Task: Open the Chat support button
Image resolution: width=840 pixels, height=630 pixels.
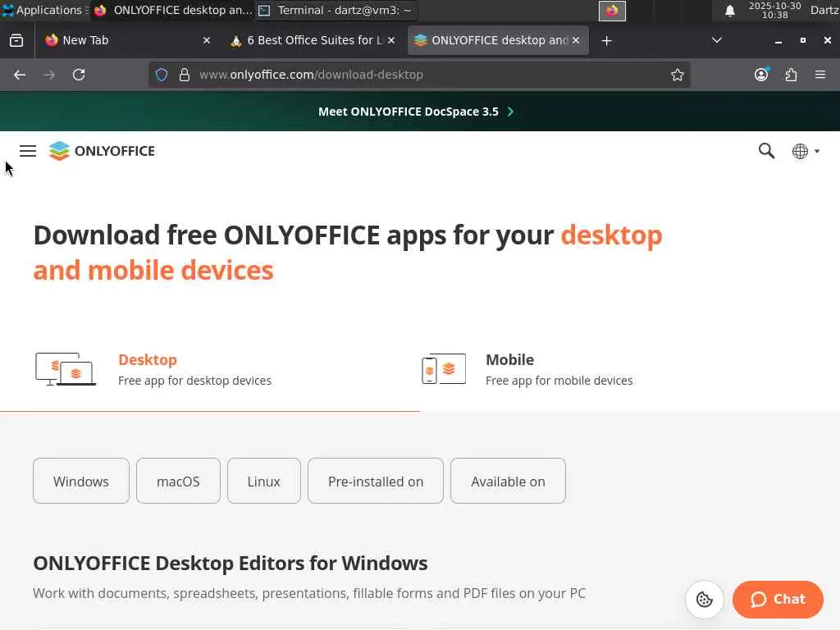Action: point(778,600)
